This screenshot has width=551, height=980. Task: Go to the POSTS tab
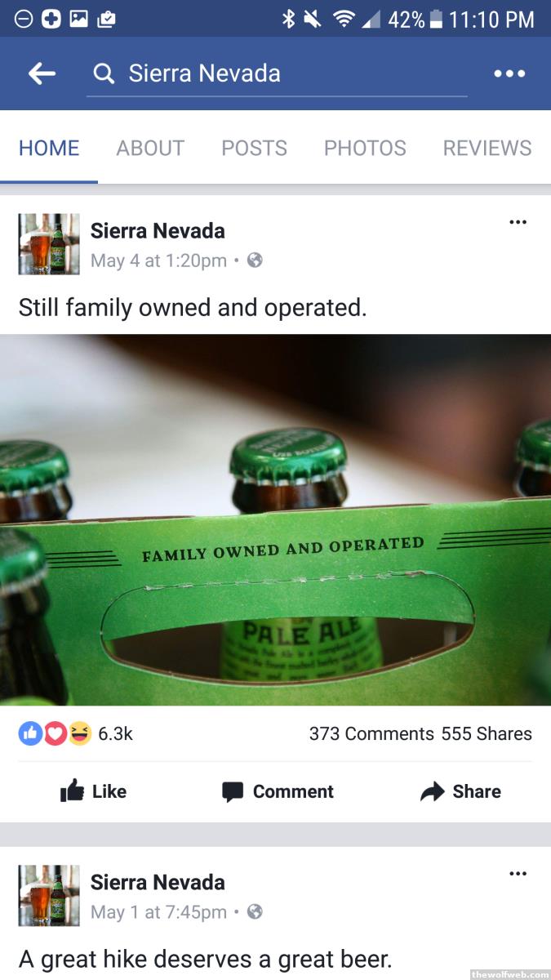tap(255, 148)
